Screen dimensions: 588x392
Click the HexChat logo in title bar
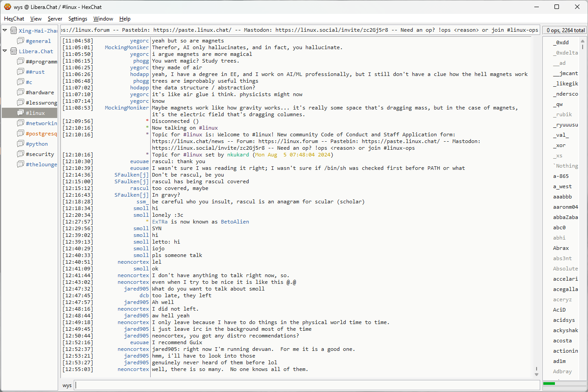coord(7,7)
